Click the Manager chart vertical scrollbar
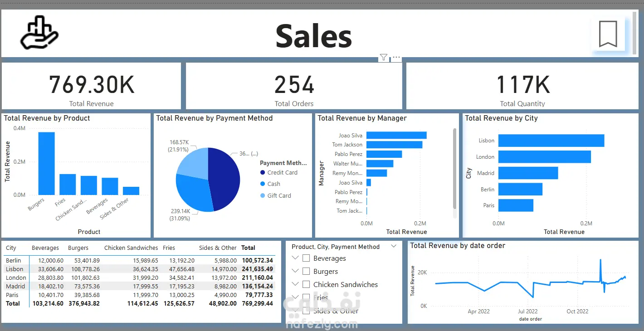This screenshot has height=331, width=644. point(454,168)
